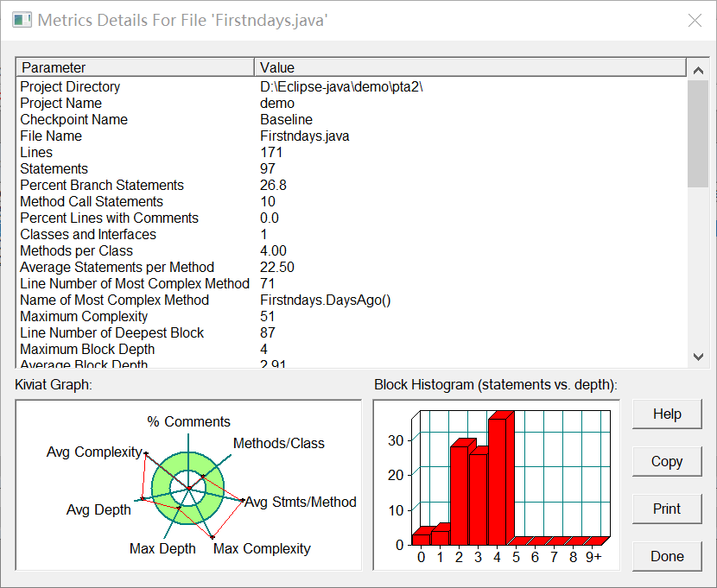Select Name of Most Complex Method row
The image size is (717, 588).
(x=352, y=300)
